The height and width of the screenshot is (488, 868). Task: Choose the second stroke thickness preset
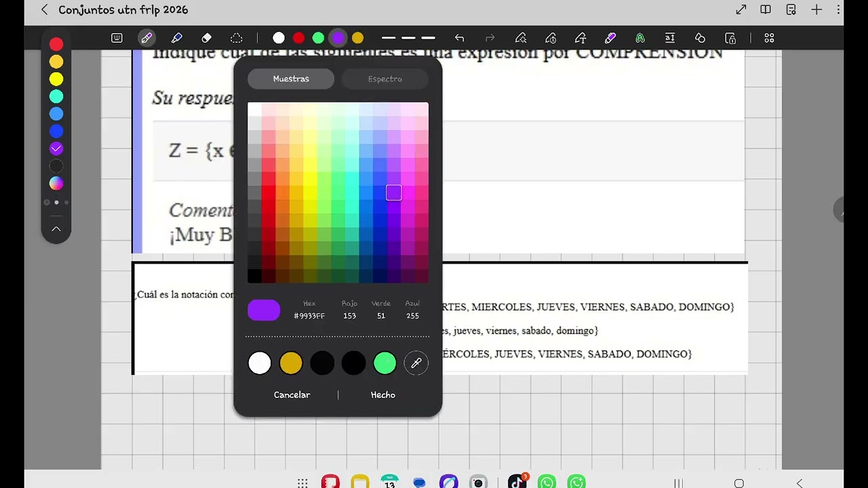point(408,38)
